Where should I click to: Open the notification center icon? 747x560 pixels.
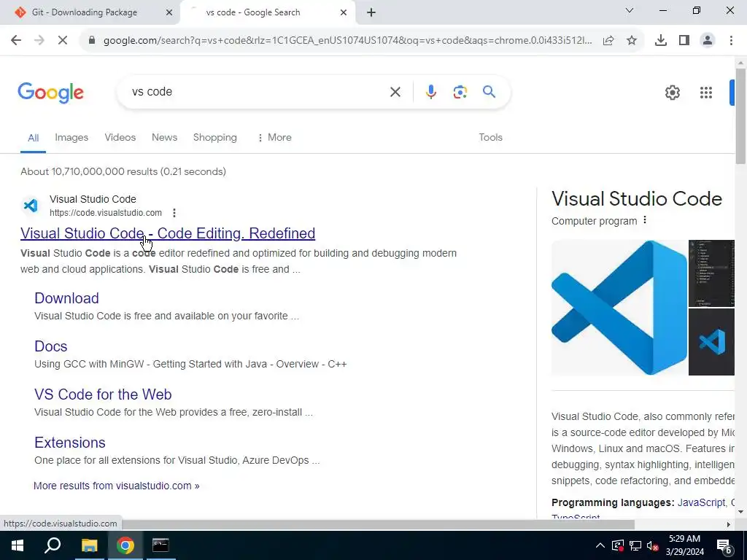[x=724, y=545]
